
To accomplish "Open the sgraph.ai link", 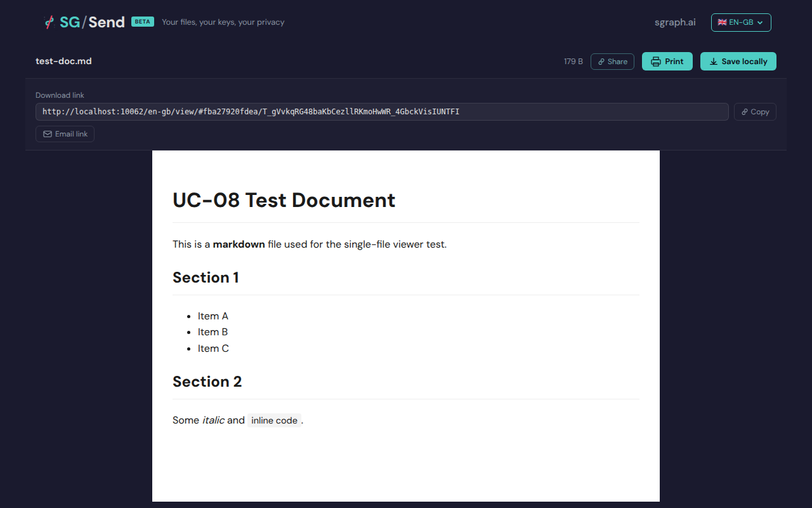I will coord(675,22).
